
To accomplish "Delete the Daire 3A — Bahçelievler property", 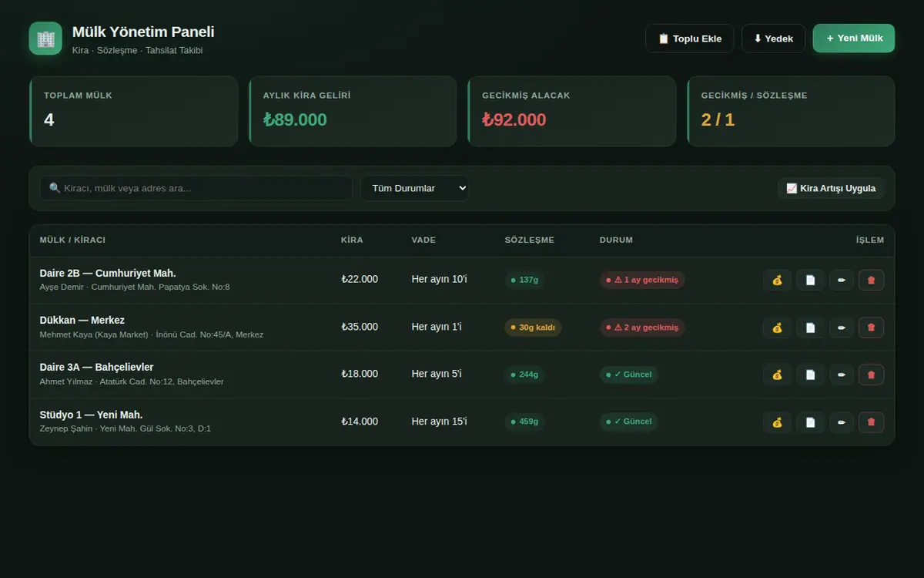I will point(871,375).
